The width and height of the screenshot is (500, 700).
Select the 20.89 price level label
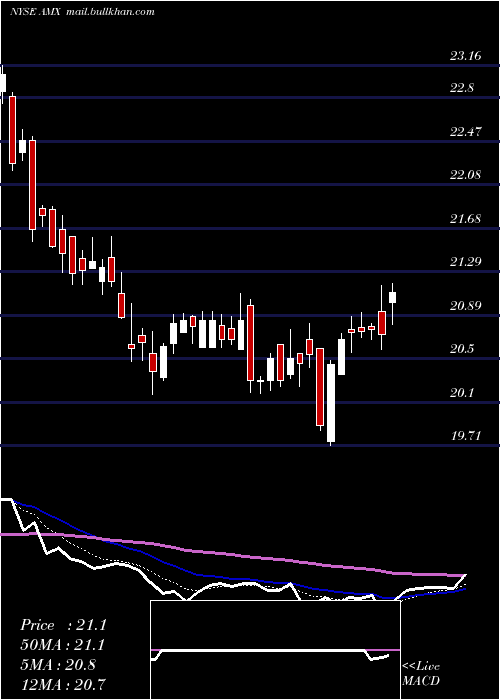466,306
